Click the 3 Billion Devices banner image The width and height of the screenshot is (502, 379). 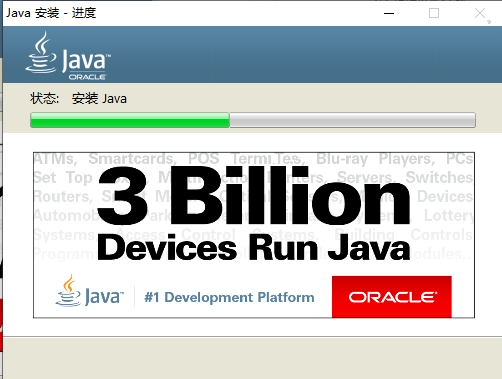point(254,235)
